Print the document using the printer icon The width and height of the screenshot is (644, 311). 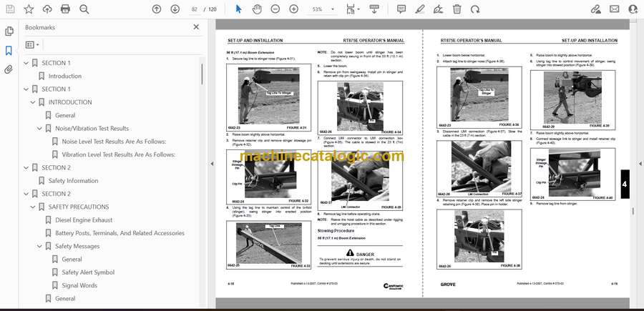click(x=65, y=9)
